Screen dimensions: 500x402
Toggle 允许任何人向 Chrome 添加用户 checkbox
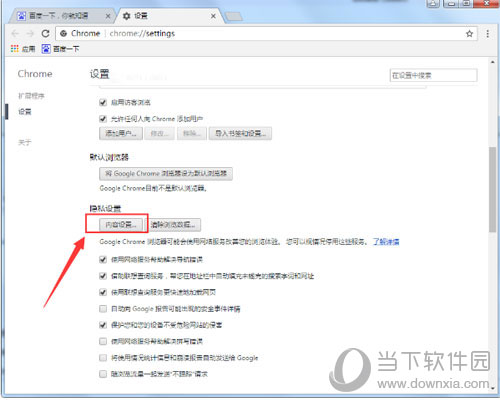point(103,119)
